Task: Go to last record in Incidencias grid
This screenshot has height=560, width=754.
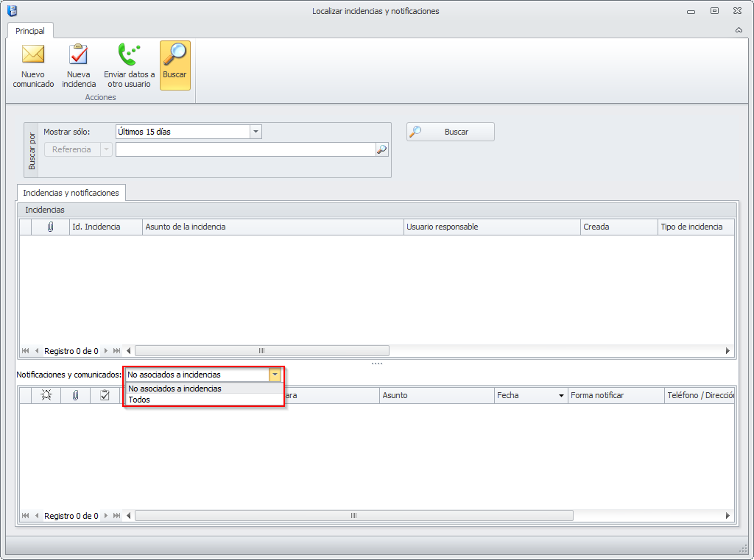Action: tap(116, 351)
